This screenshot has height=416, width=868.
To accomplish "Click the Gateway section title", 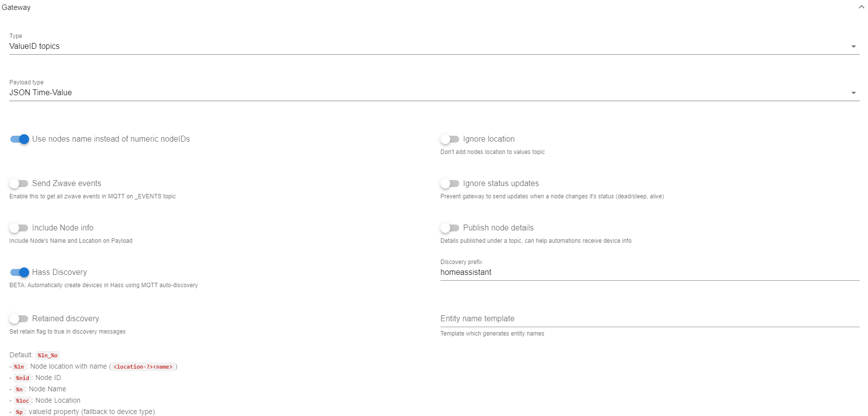I will tap(16, 7).
